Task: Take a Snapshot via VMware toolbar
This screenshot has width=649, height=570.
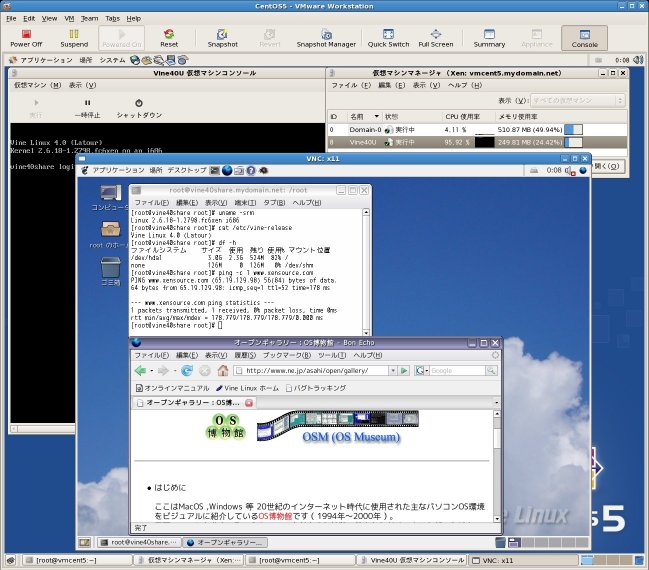Action: tap(223, 38)
